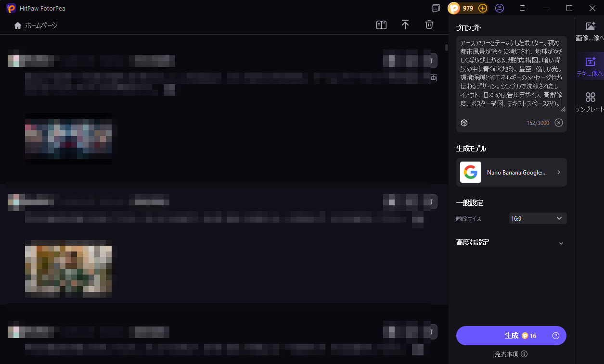This screenshot has width=604, height=364.
Task: Click the plus icon to add credits
Action: 483,8
